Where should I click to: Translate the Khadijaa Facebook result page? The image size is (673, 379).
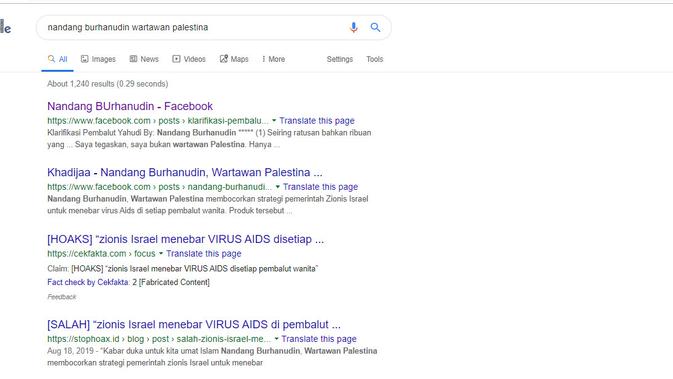pos(320,187)
